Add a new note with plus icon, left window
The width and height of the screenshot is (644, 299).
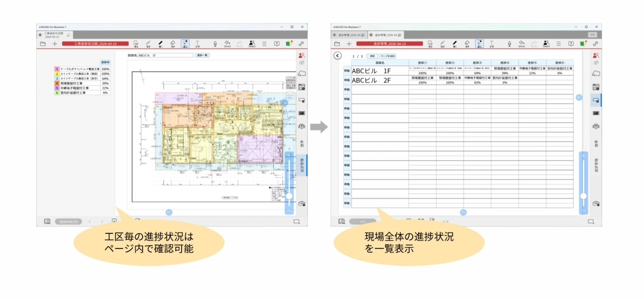[55, 44]
